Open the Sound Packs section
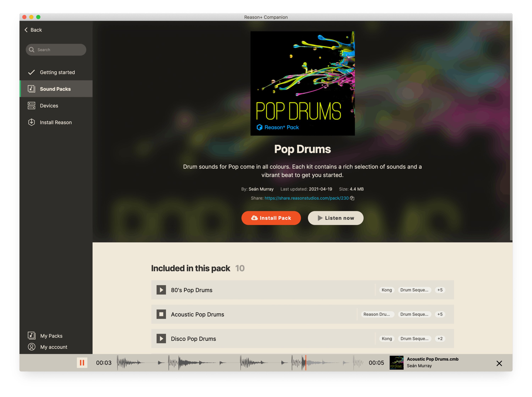The height and width of the screenshot is (397, 532). (55, 89)
